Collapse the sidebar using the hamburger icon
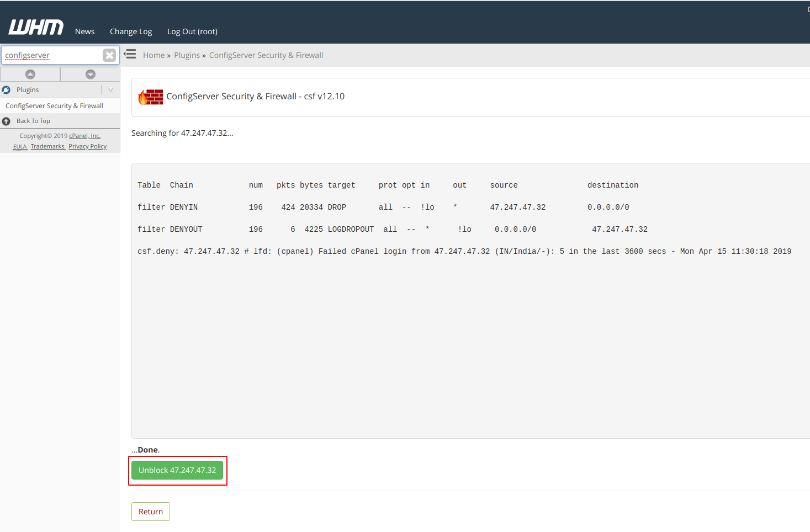 (130, 54)
